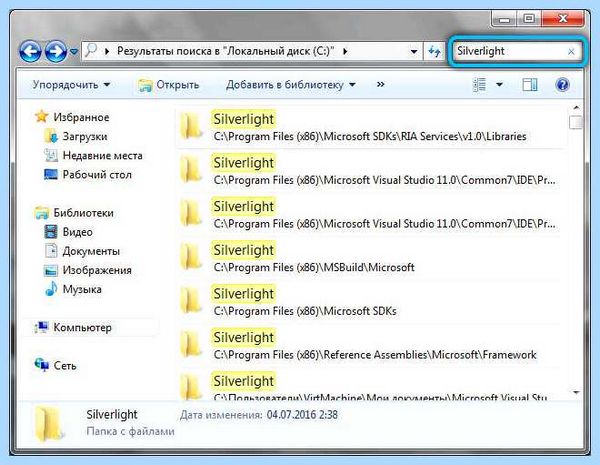The height and width of the screenshot is (465, 600).
Task: Select Библиотеки in the navigation pane
Action: 83,213
